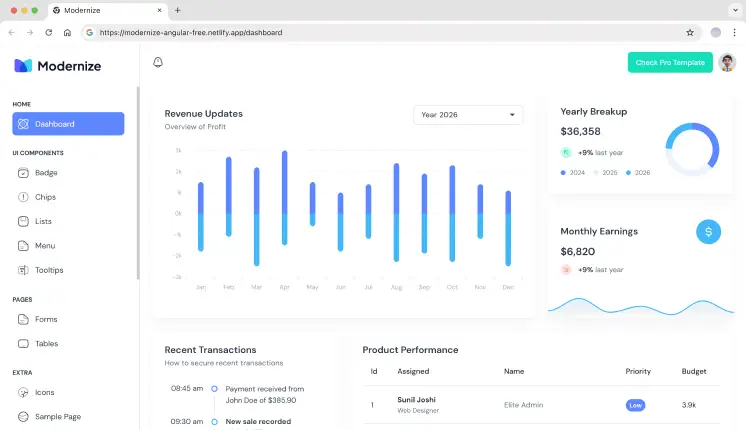Open the Lists menu item
Image resolution: width=746 pixels, height=430 pixels.
pos(69,221)
